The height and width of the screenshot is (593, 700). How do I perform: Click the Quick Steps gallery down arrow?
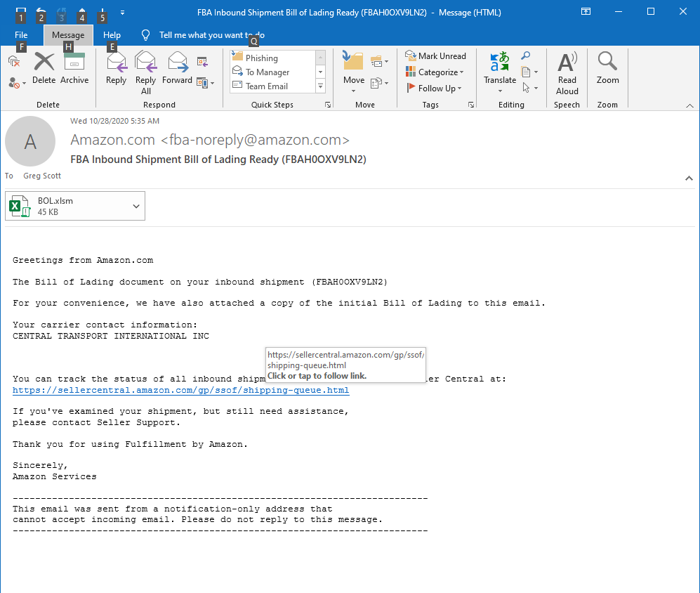pyautogui.click(x=321, y=72)
